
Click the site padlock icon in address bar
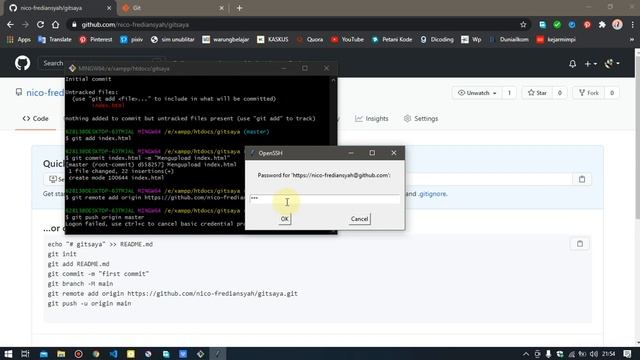74,24
